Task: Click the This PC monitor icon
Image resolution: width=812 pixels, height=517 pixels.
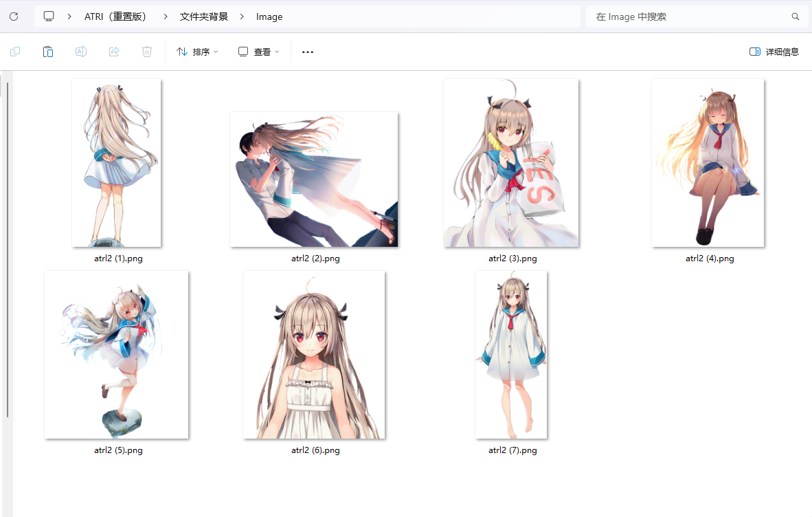Action: (x=49, y=16)
